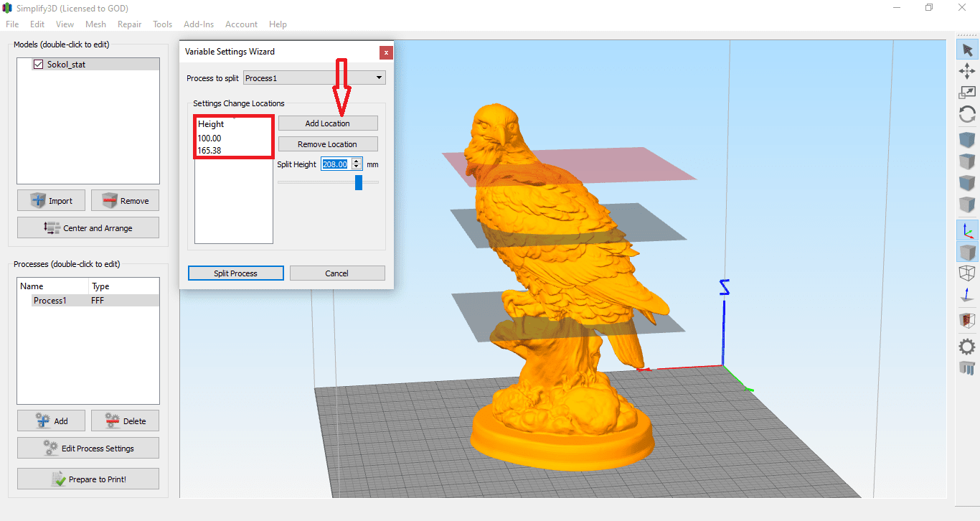Switch to the top view cube icon
Viewport: 980px width, 521px height.
966,161
